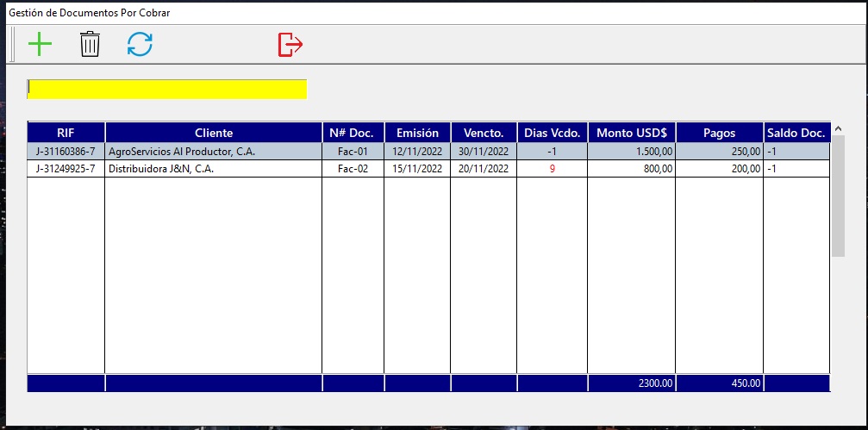Click the RIF column header
This screenshot has width=868, height=430.
click(x=66, y=133)
